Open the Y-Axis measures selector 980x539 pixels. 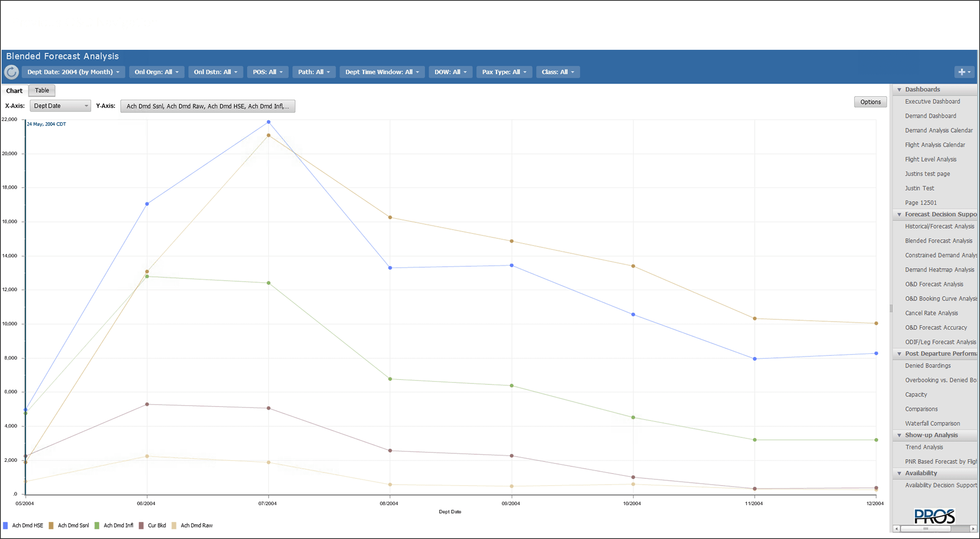207,106
